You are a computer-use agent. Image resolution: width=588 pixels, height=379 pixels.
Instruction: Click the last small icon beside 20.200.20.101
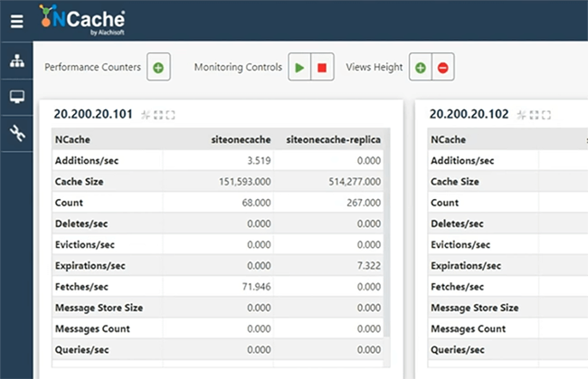coord(170,115)
